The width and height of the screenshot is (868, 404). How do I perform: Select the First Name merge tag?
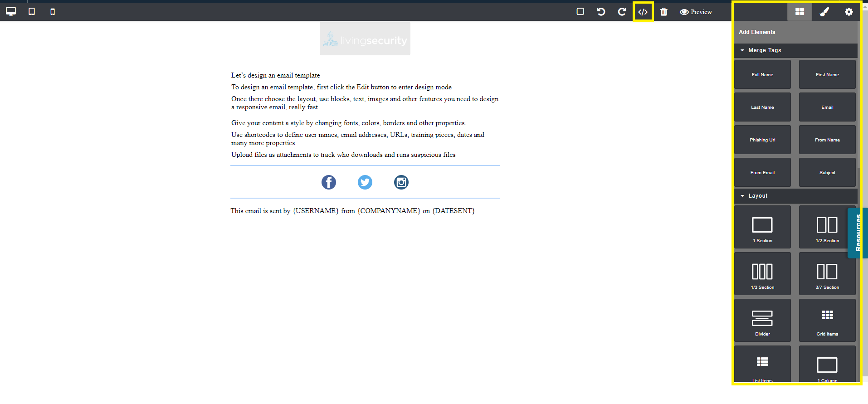point(827,74)
